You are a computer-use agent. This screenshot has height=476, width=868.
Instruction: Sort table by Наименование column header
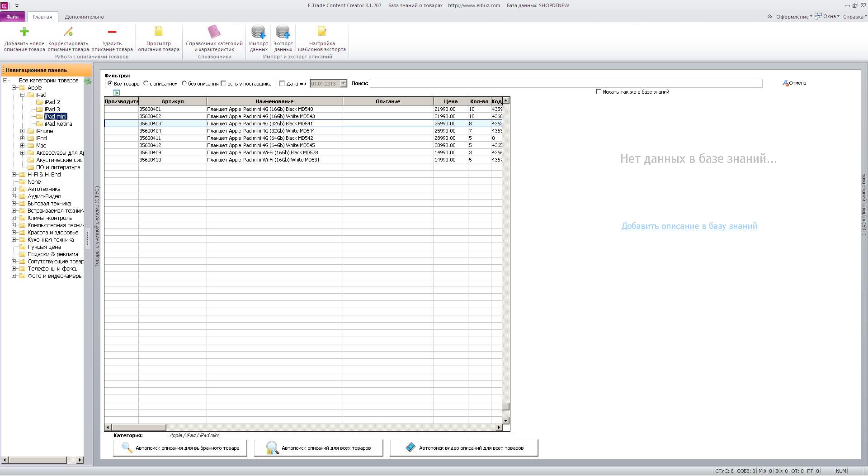click(274, 101)
